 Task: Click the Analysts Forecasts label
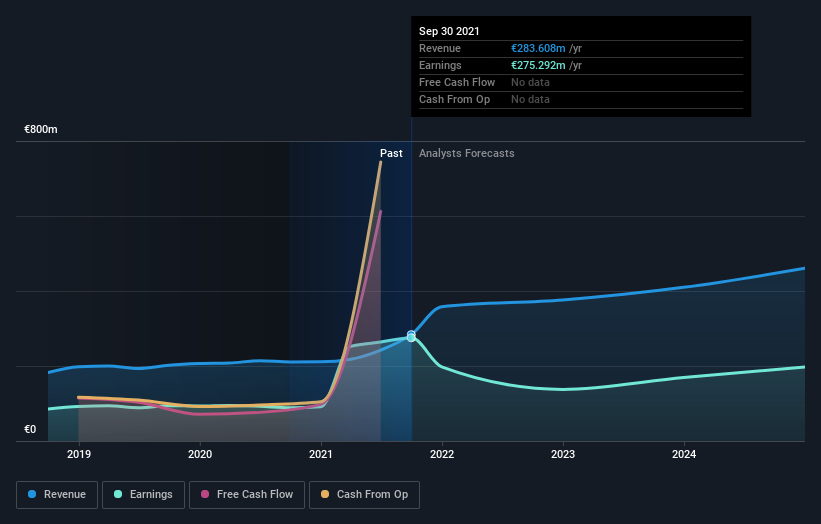[467, 153]
